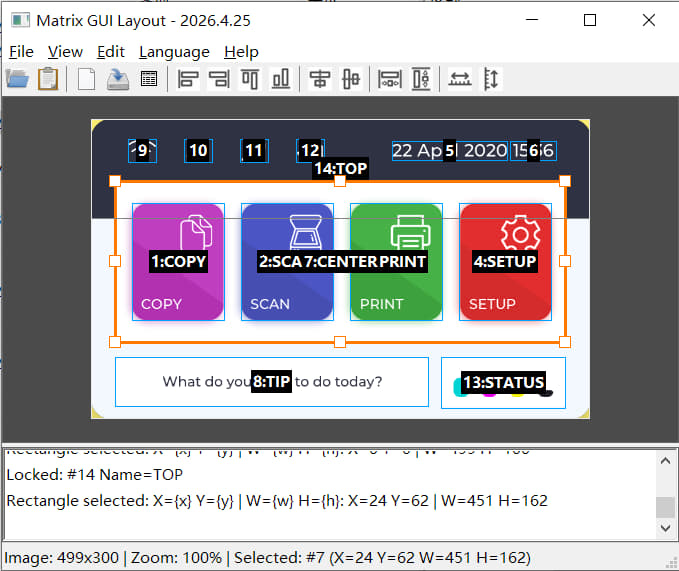
Task: Select the 14:TOP rectangle label
Action: point(341,168)
